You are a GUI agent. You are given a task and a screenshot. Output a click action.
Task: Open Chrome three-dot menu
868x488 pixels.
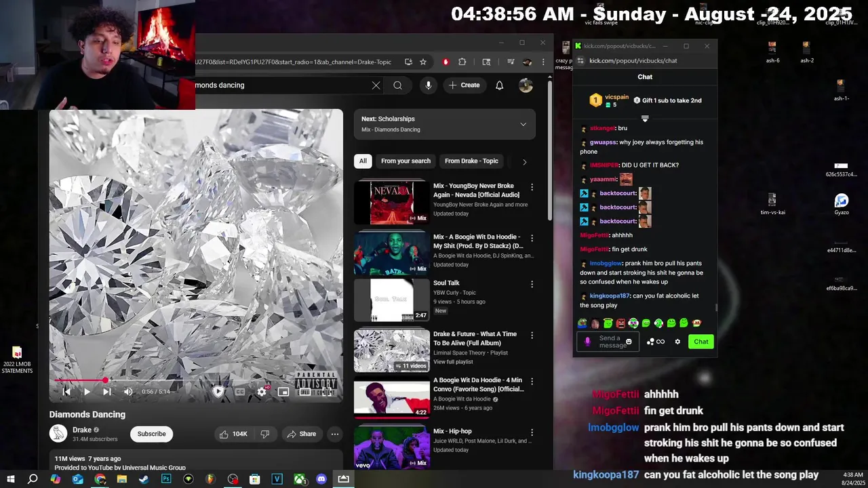click(542, 62)
